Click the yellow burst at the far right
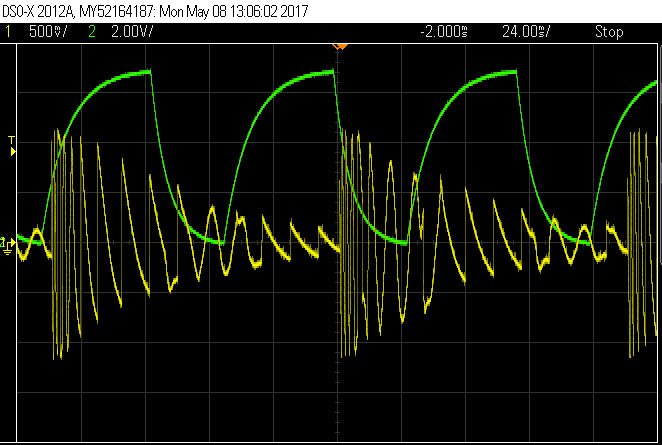The width and height of the screenshot is (662, 445). click(x=635, y=250)
